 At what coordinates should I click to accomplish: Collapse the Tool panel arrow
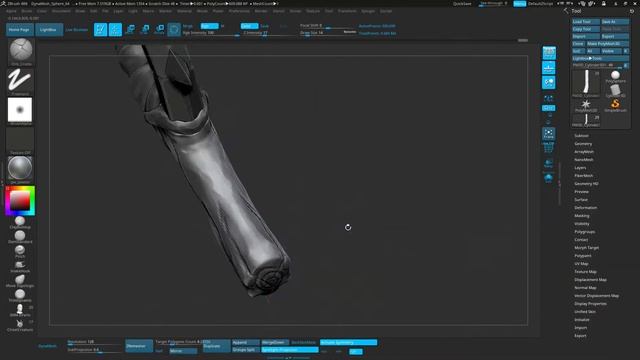pyautogui.click(x=566, y=11)
